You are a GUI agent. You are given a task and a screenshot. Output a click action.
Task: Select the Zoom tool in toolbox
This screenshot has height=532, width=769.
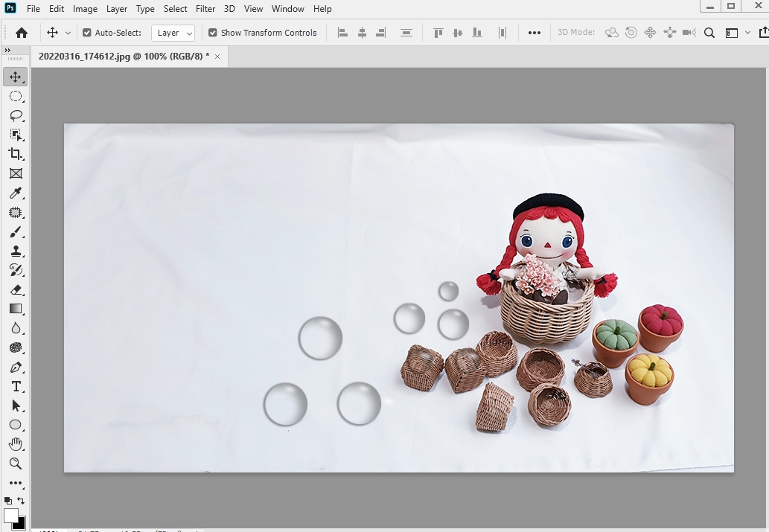tap(15, 464)
